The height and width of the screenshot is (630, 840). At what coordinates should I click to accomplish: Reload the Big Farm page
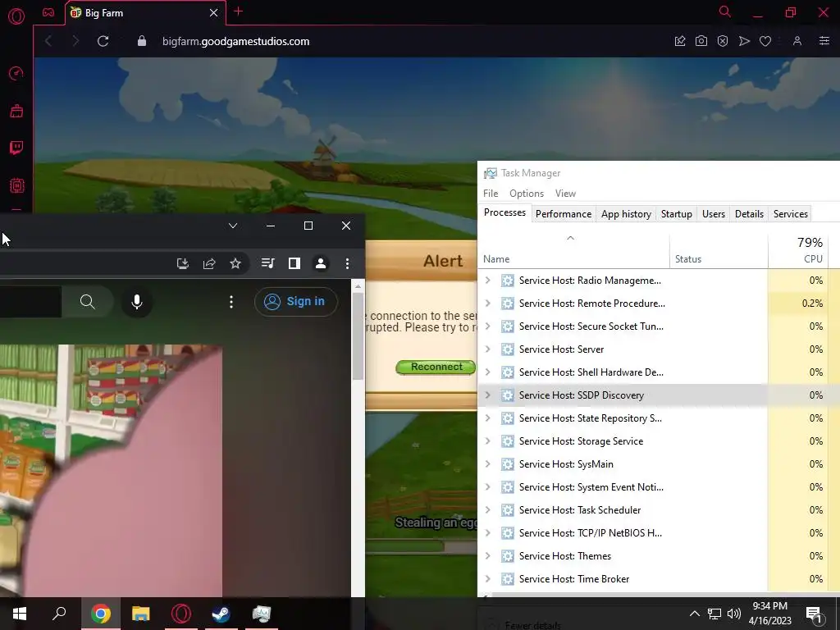[x=103, y=41]
